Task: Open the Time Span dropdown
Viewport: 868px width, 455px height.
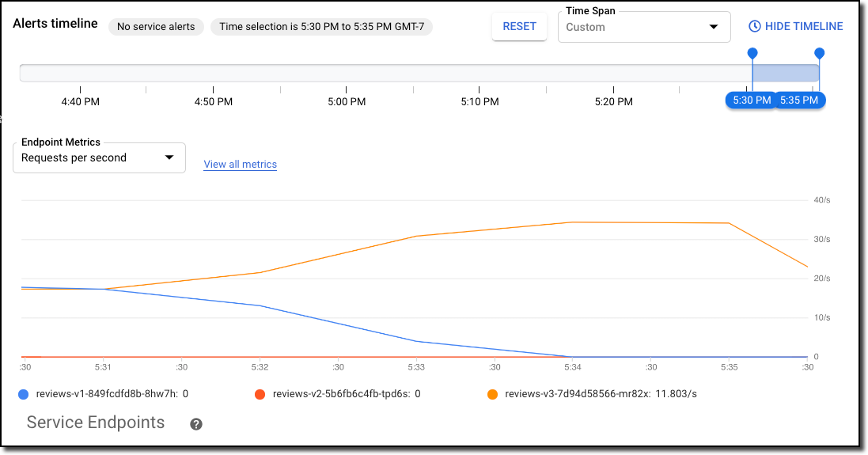Action: [644, 27]
